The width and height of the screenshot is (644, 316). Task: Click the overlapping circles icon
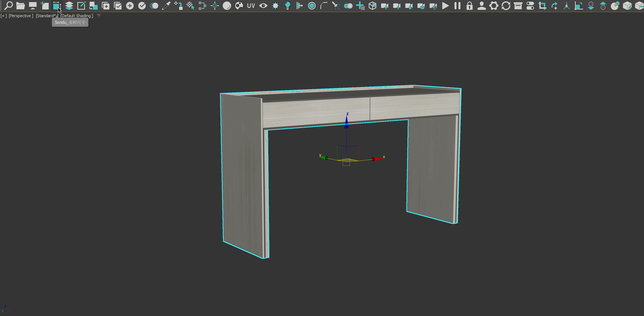[154, 5]
